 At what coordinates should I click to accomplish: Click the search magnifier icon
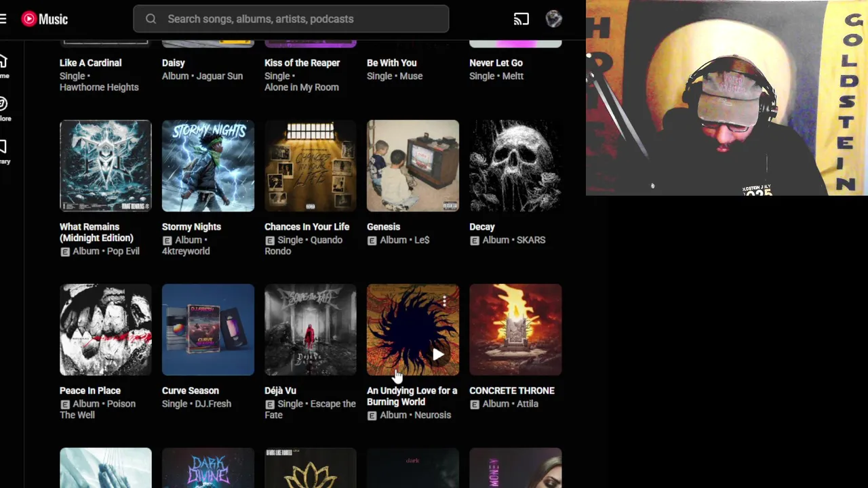pos(151,19)
